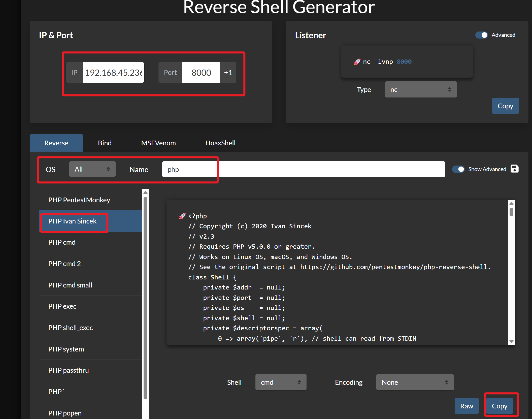Click the rocket icon beside the nc listener command
Screen dimensions: 532x419
(357, 62)
